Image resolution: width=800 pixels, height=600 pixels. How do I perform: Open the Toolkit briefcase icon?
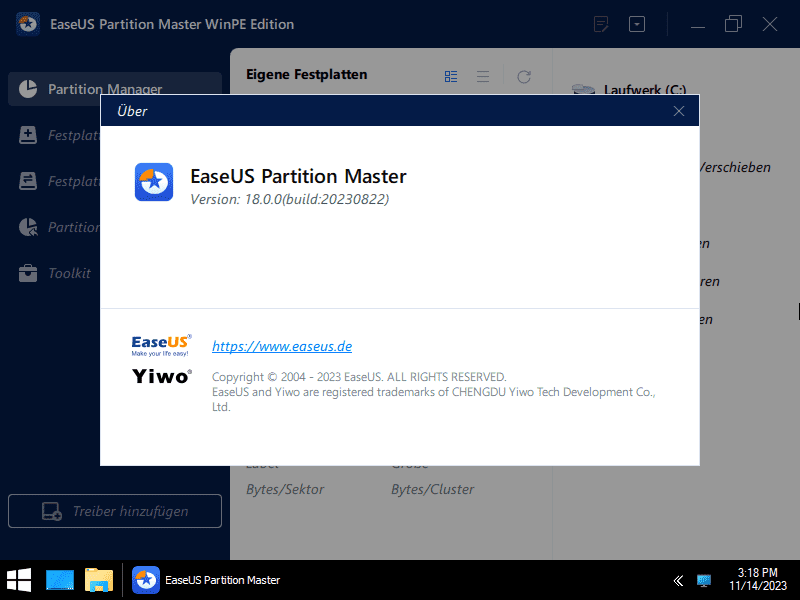coord(28,273)
